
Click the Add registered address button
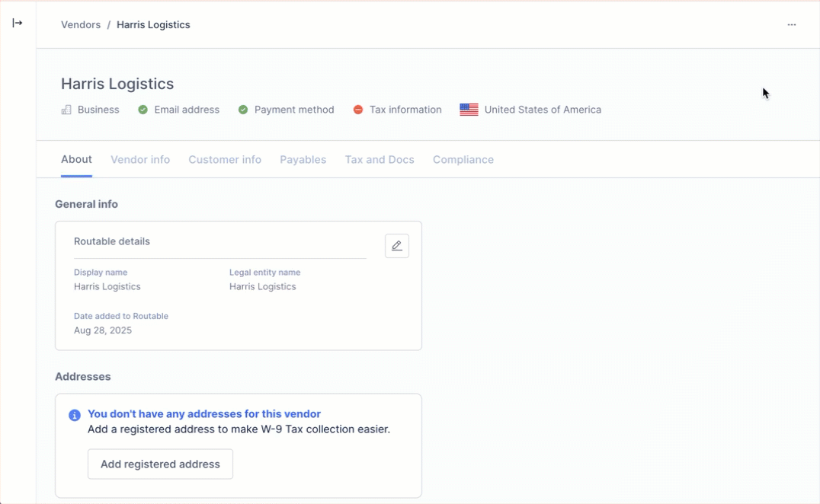point(160,464)
